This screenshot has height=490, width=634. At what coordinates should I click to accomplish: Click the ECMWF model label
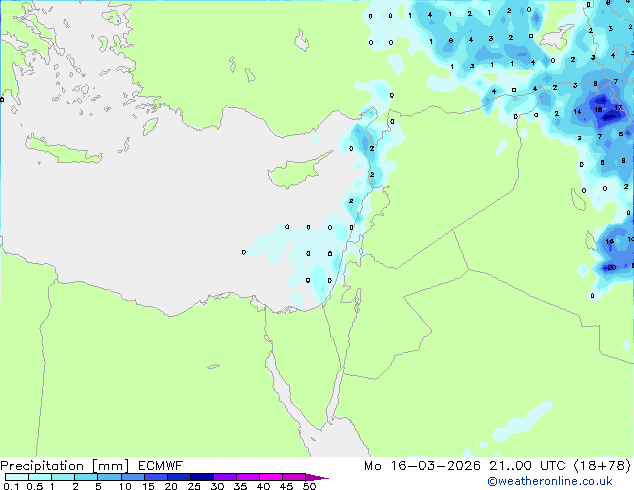pyautogui.click(x=161, y=466)
